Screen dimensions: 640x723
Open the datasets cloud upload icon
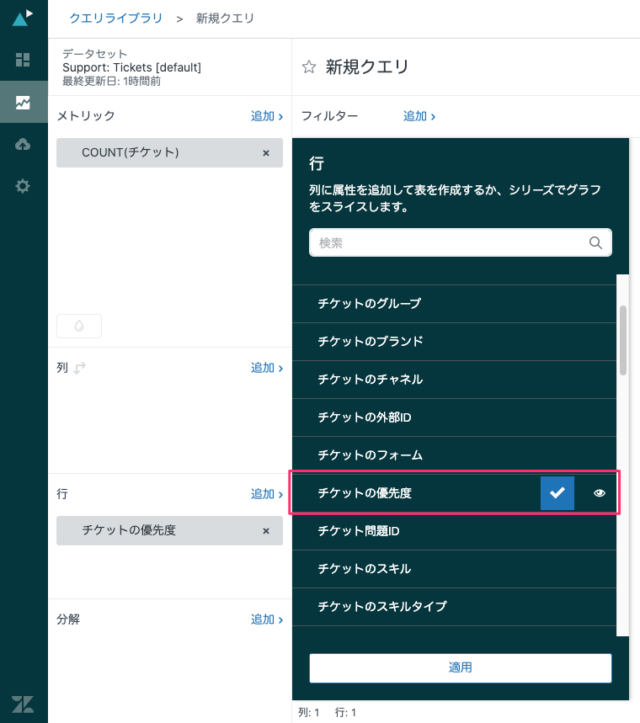click(23, 144)
